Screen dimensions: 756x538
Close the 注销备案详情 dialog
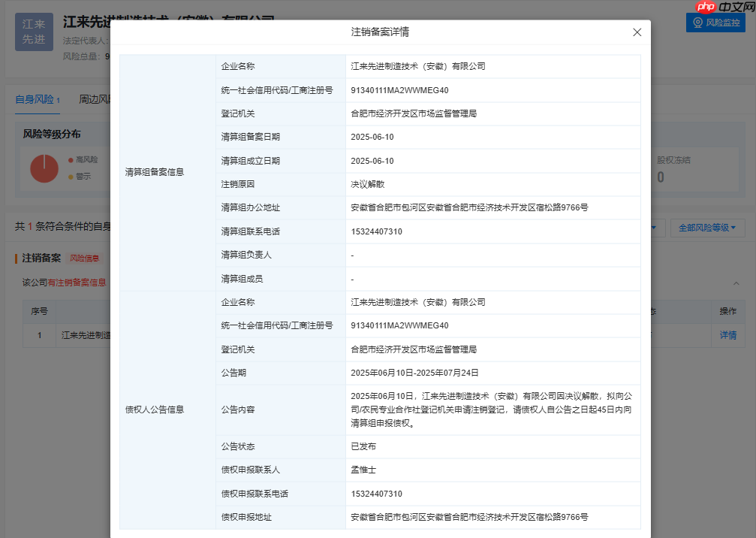[637, 32]
